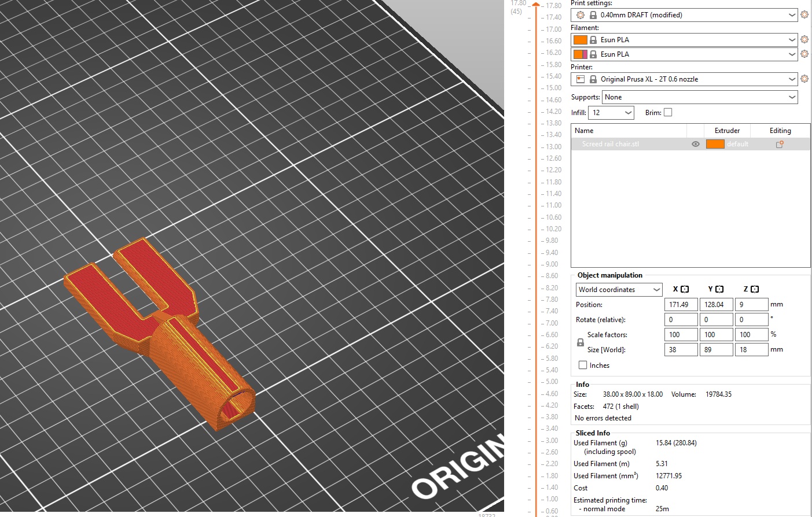Image resolution: width=812 pixels, height=517 pixels.
Task: Click the mirror icon next to X axis
Action: (685, 289)
